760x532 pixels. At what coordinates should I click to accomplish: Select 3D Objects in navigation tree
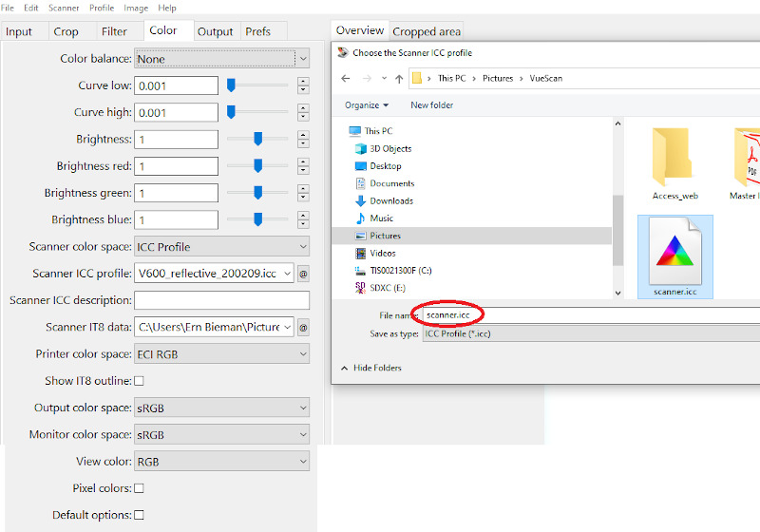click(390, 148)
